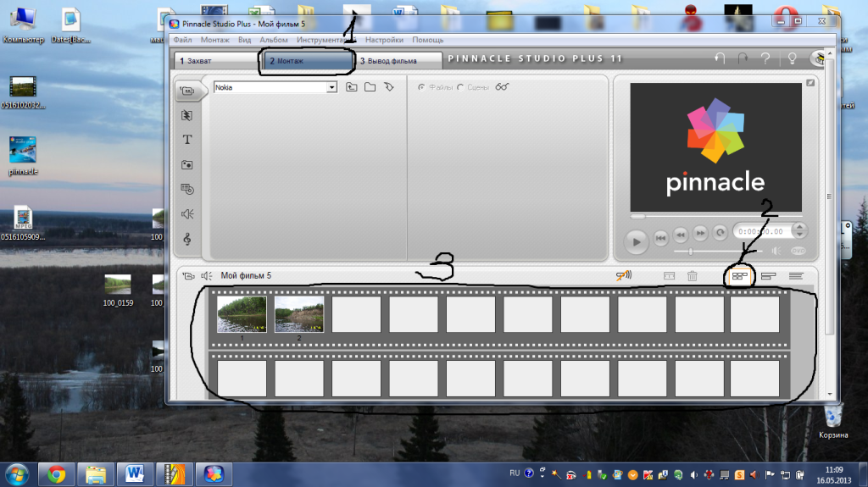The width and height of the screenshot is (868, 487).
Task: Delete selected clip trash icon
Action: pyautogui.click(x=692, y=275)
